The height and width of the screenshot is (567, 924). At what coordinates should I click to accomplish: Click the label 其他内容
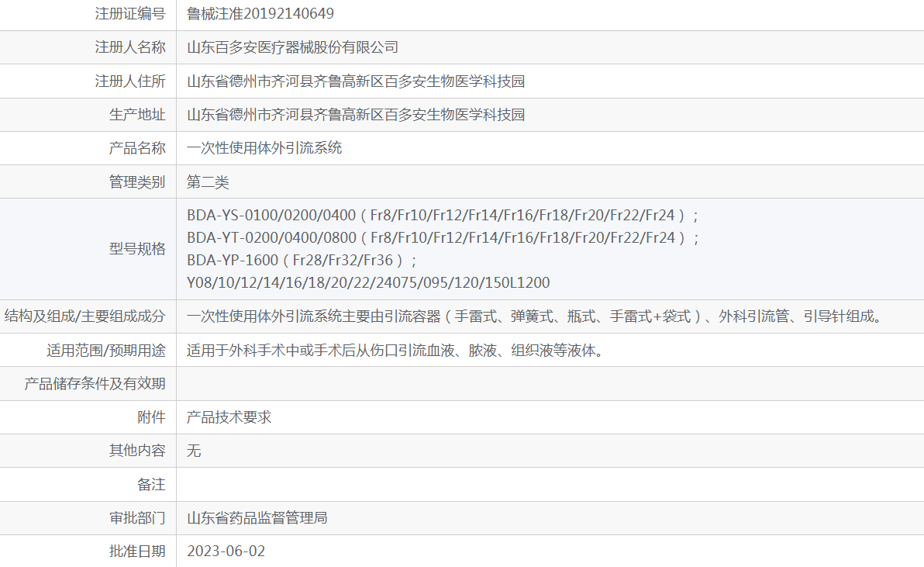[x=137, y=451]
